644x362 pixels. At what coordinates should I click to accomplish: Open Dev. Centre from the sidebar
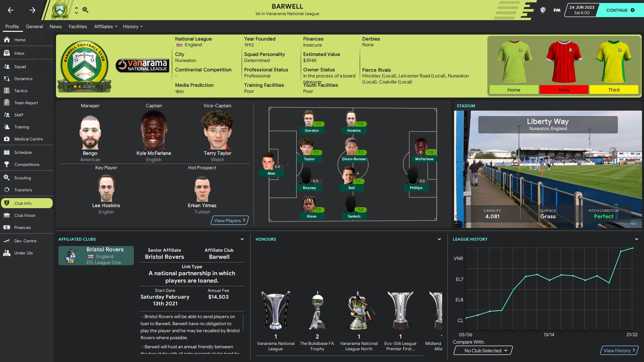point(27,241)
